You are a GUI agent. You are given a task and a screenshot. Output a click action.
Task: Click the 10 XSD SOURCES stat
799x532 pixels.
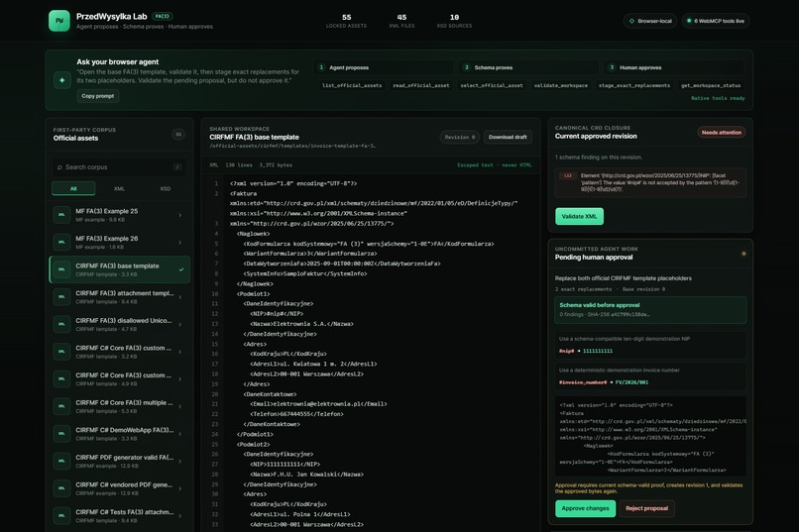pyautogui.click(x=454, y=21)
